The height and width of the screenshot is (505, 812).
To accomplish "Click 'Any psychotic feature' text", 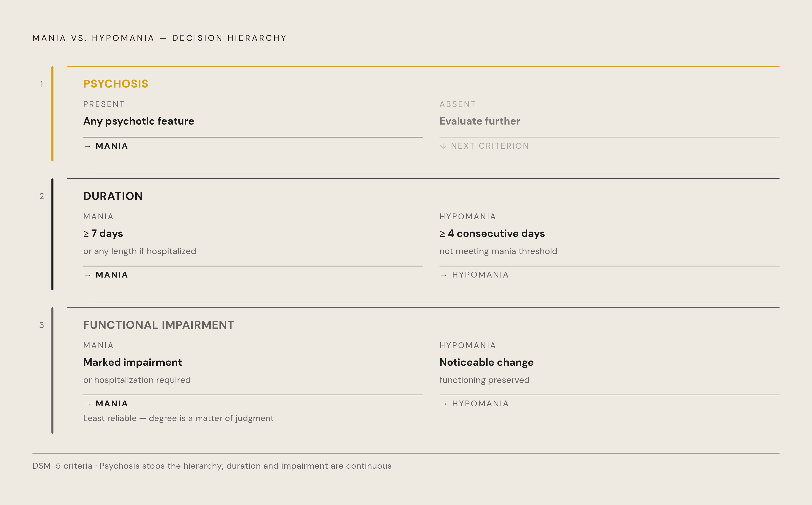I will 138,121.
